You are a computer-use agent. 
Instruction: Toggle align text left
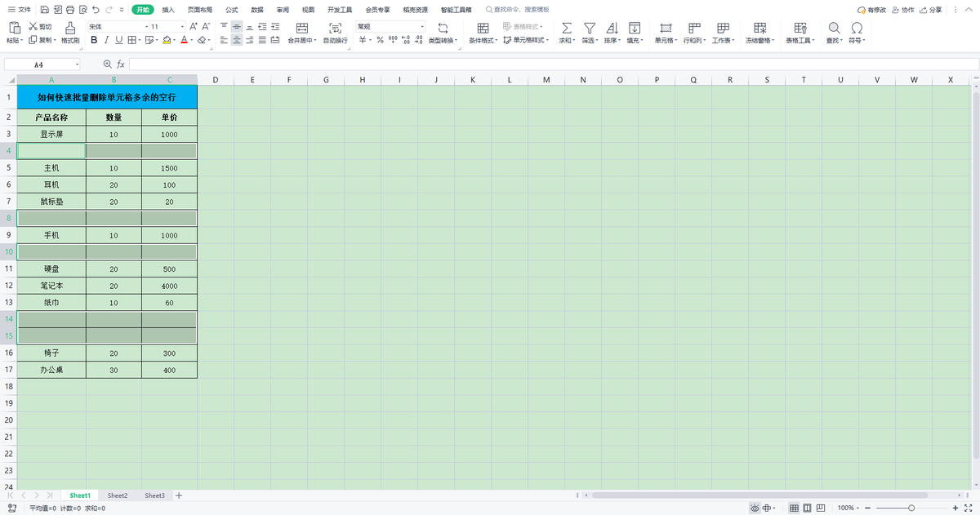(224, 39)
